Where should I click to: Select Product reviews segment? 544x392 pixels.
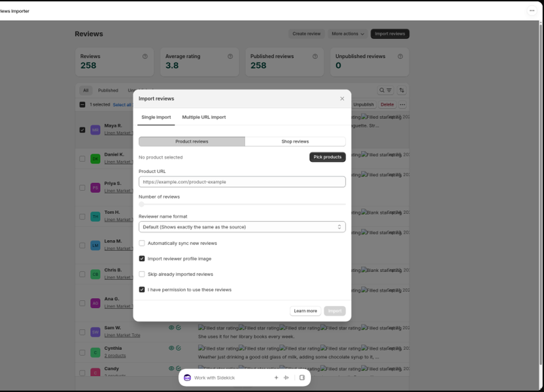(x=192, y=142)
